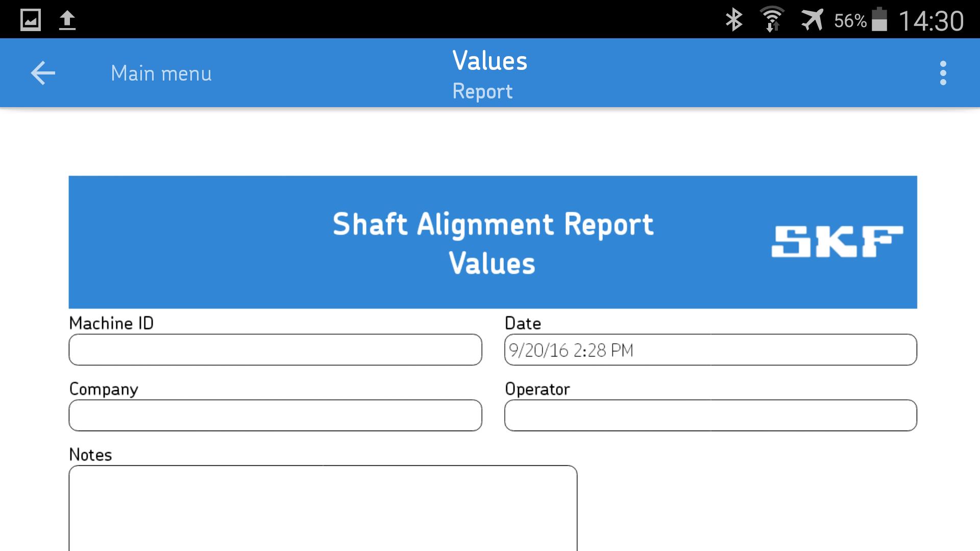The width and height of the screenshot is (980, 551).
Task: Tap the upload notification icon
Action: coord(67,20)
